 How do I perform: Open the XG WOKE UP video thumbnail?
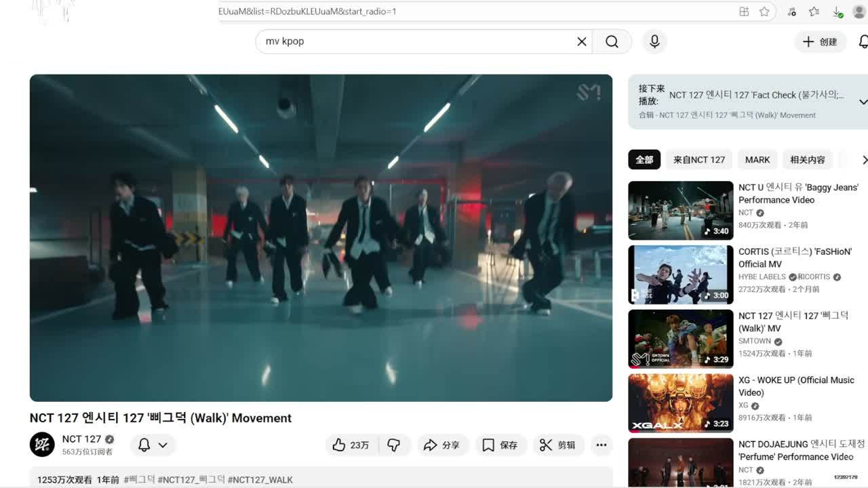[x=680, y=403]
